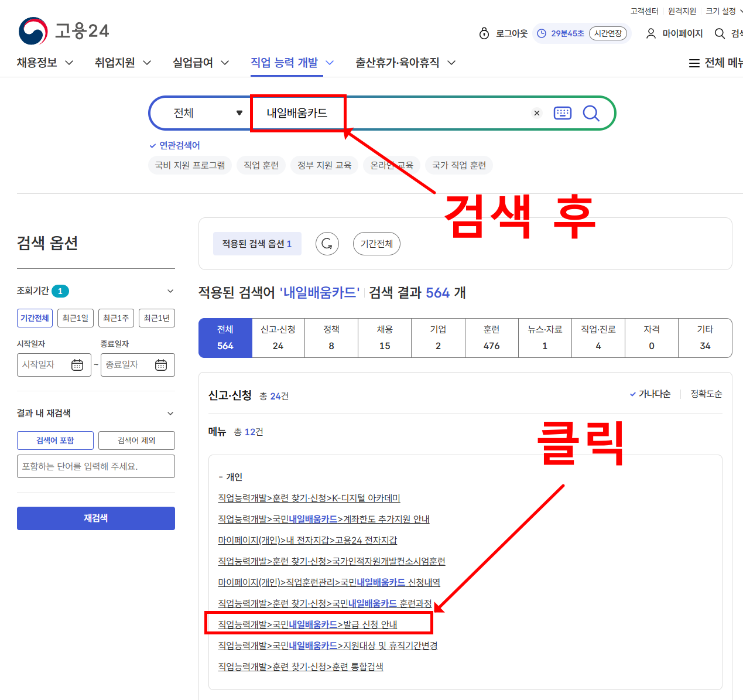Screen dimensions: 743x700
Task: Click the 포함하는 단어 input field
Action: click(x=95, y=466)
